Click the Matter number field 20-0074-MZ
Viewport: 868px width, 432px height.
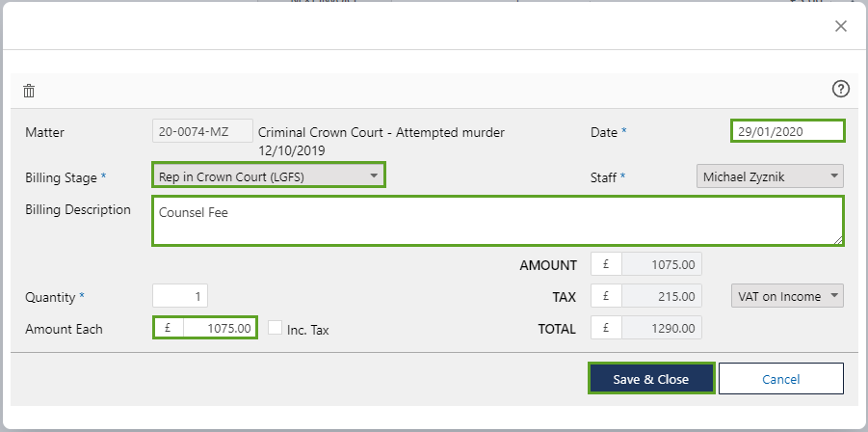coord(202,131)
